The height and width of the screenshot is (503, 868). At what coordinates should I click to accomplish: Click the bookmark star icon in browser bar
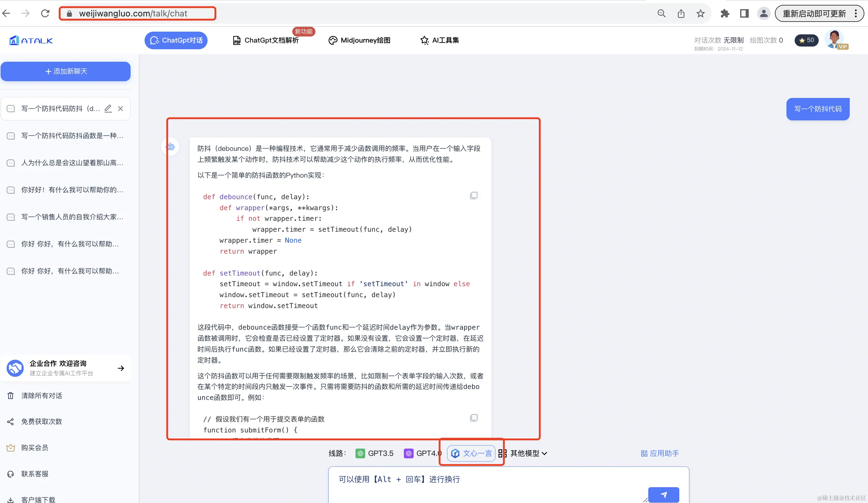point(700,13)
